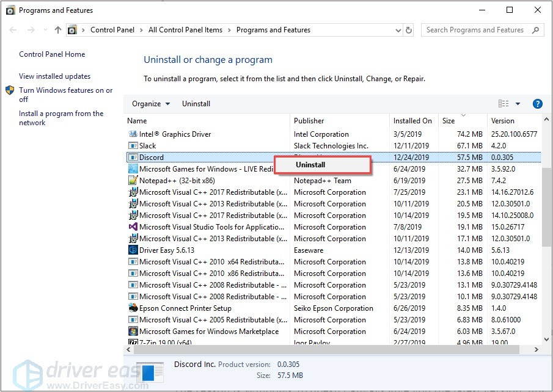This screenshot has height=392, width=553.
Task: Open View installed updates link
Action: (x=54, y=76)
